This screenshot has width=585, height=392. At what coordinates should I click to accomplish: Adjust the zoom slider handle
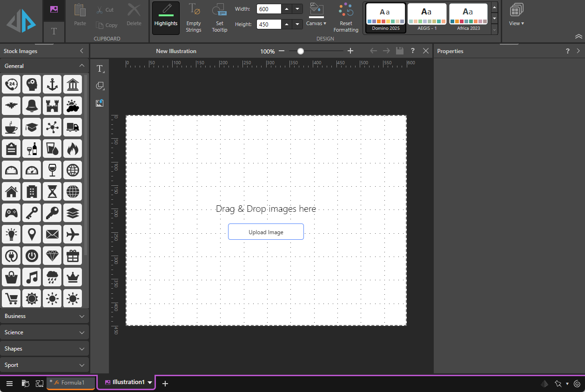[301, 51]
